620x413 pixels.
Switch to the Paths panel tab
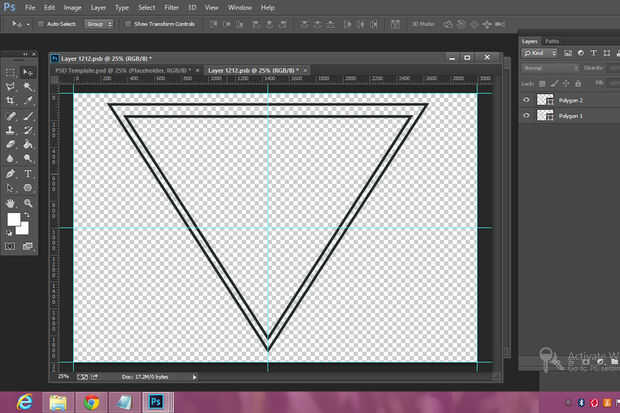click(552, 41)
